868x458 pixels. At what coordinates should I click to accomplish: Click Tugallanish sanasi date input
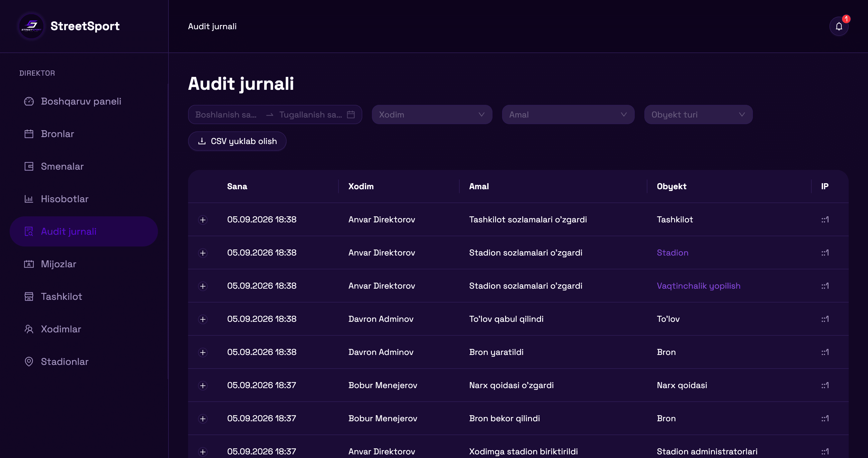click(x=310, y=114)
